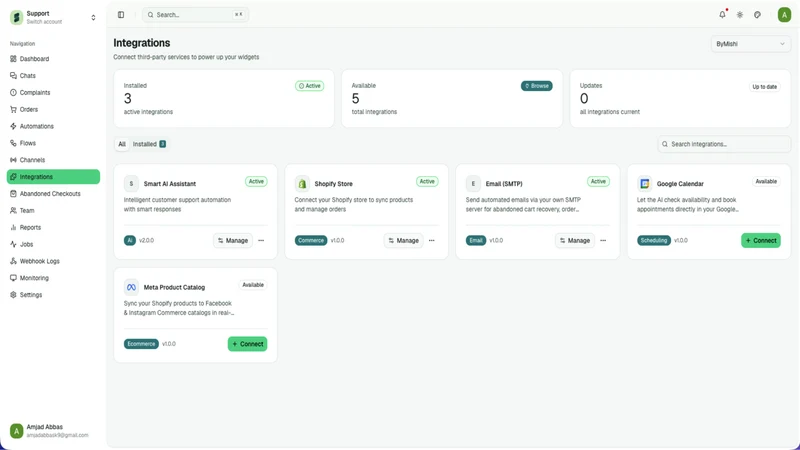
Task: Click the Amjad Abbas profile at bottom
Action: pos(53,431)
